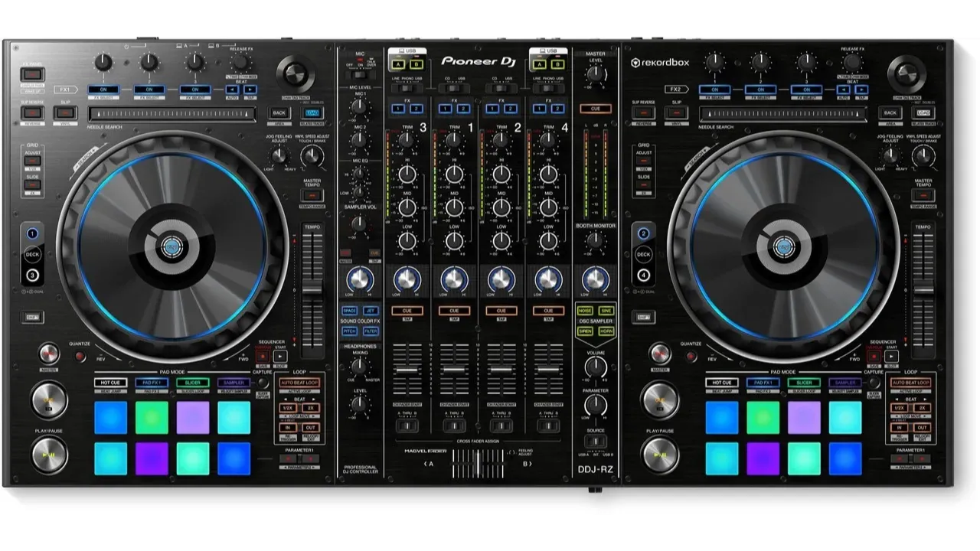Select deck 3 button
Screen dimensions: 980x551
pos(32,275)
